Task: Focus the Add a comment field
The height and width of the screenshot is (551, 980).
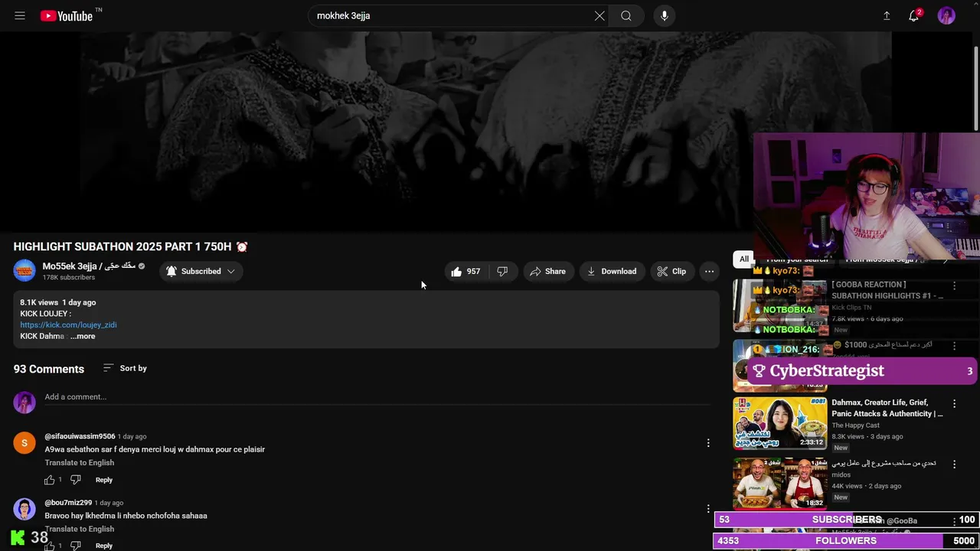Action: (377, 396)
